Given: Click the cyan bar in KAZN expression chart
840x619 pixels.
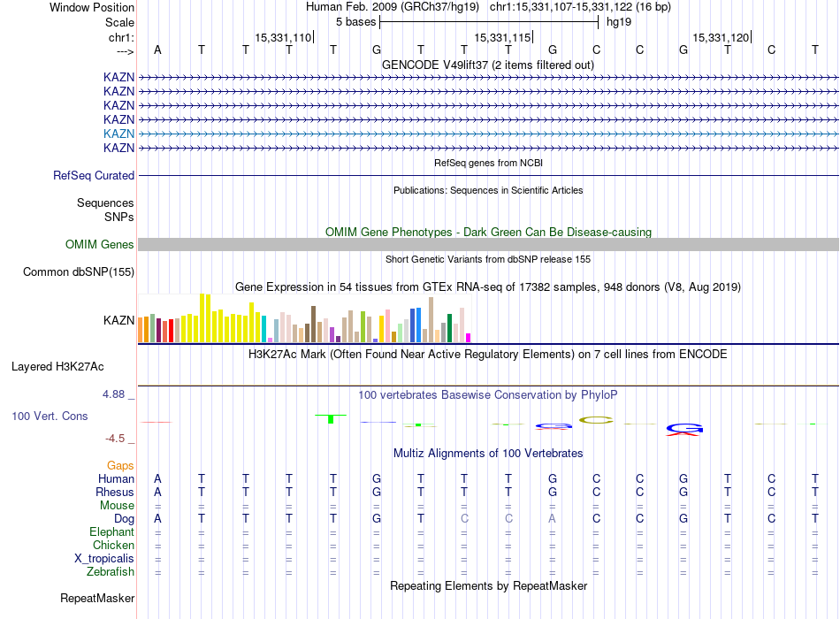Looking at the screenshot, I should coord(264,330).
